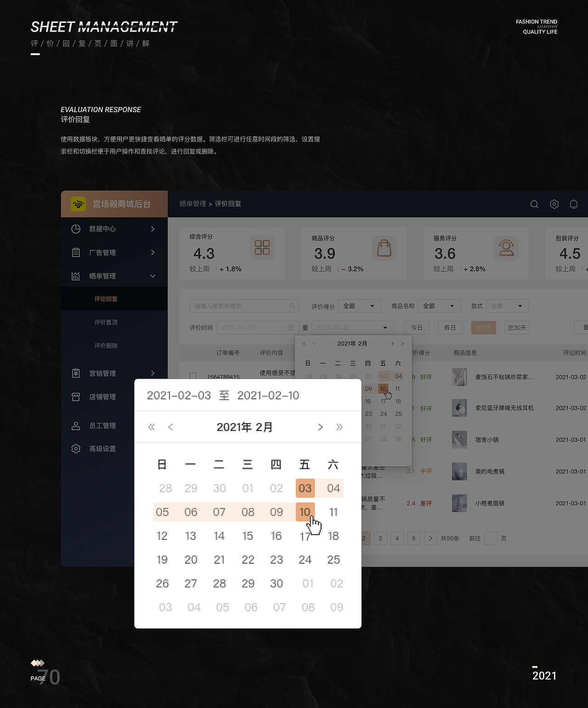Click next month arrow in small calendar
The height and width of the screenshot is (708, 588).
coord(392,344)
